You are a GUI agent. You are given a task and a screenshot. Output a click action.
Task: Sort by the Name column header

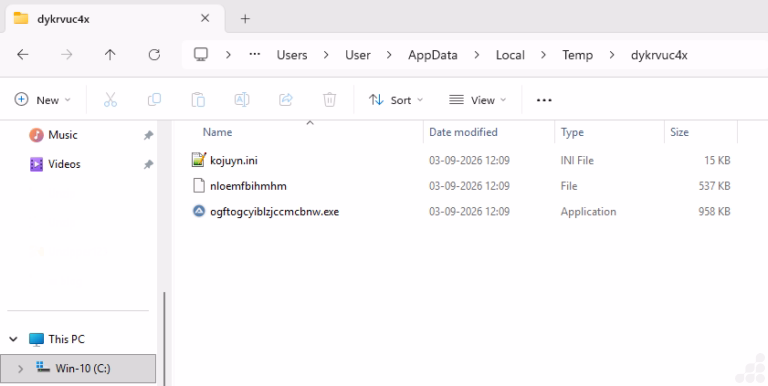pyautogui.click(x=217, y=132)
